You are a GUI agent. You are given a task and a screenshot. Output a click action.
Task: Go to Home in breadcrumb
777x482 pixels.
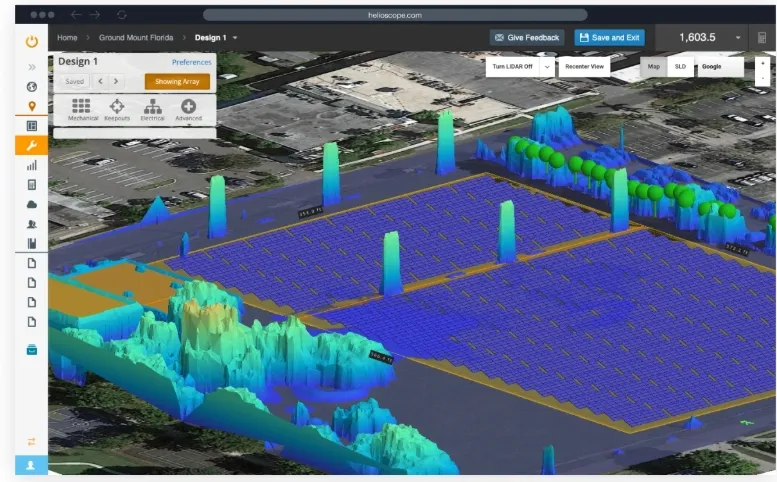click(67, 37)
